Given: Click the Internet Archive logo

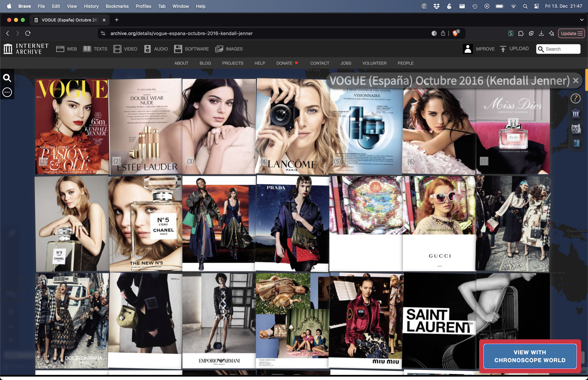Looking at the screenshot, I should click(x=26, y=49).
